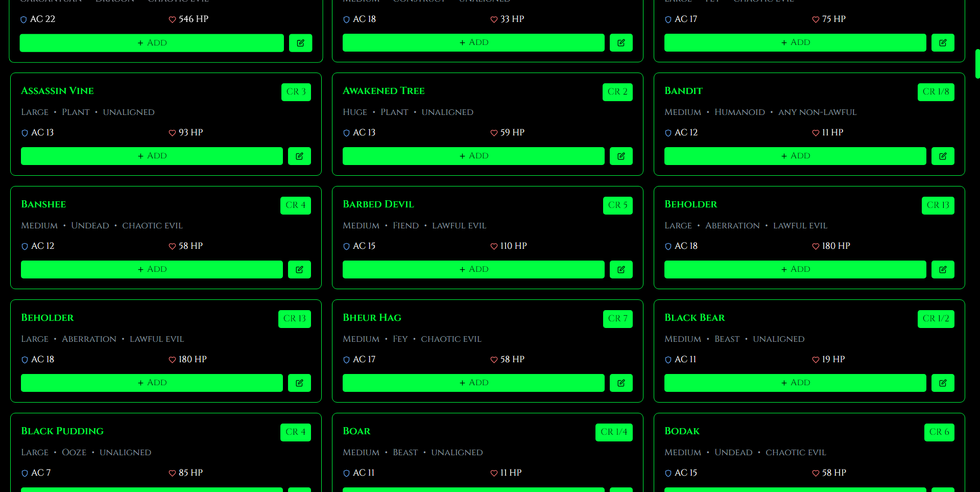Click the page's vertical scrollbar thumb
The height and width of the screenshot is (492, 980).
point(977,64)
